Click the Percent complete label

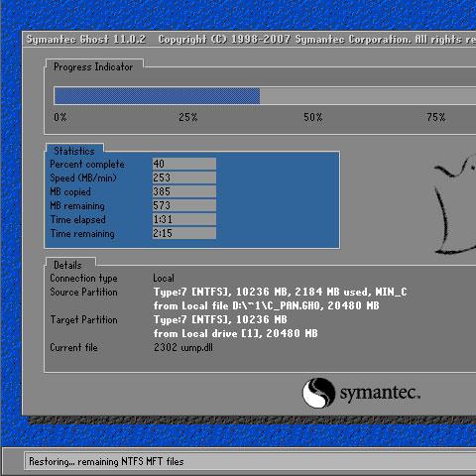[87, 164]
